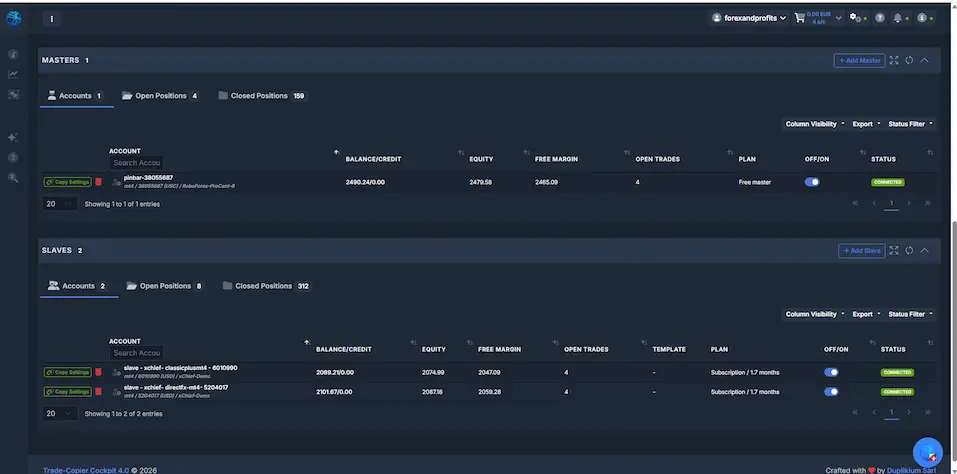Delete the slave classicplusmt4 - 6010990 account
This screenshot has width=957, height=474.
(x=99, y=372)
